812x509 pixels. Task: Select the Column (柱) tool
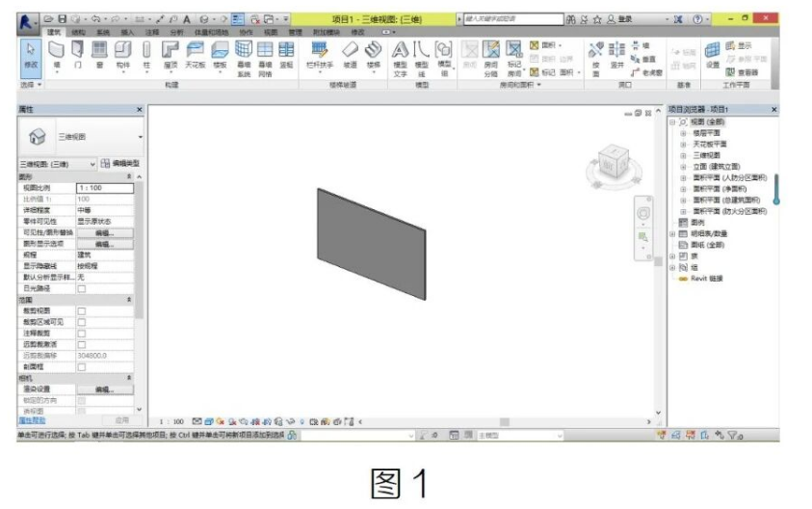[x=146, y=55]
